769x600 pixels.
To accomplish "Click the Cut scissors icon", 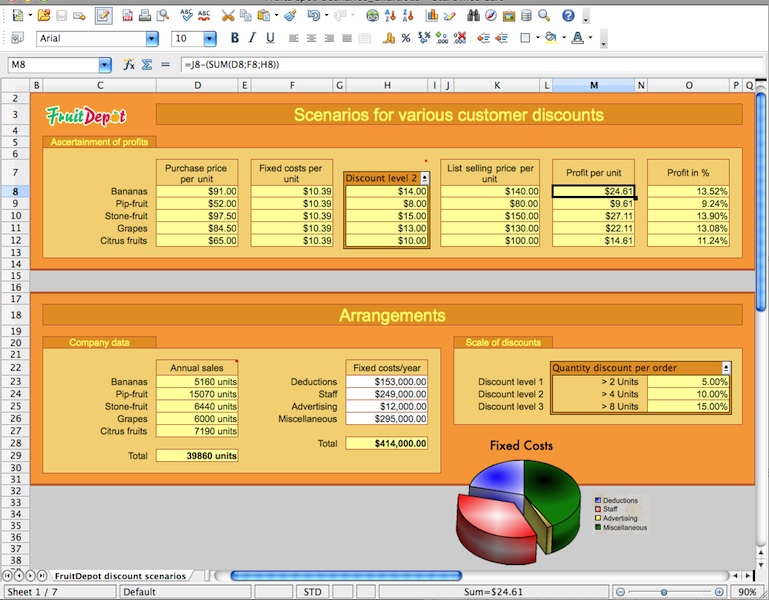I will (228, 16).
